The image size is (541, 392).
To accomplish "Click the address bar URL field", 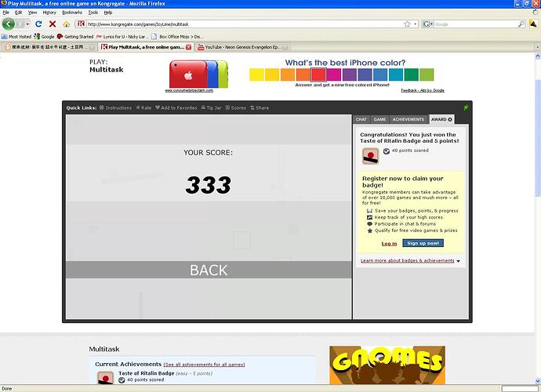I will (241, 24).
